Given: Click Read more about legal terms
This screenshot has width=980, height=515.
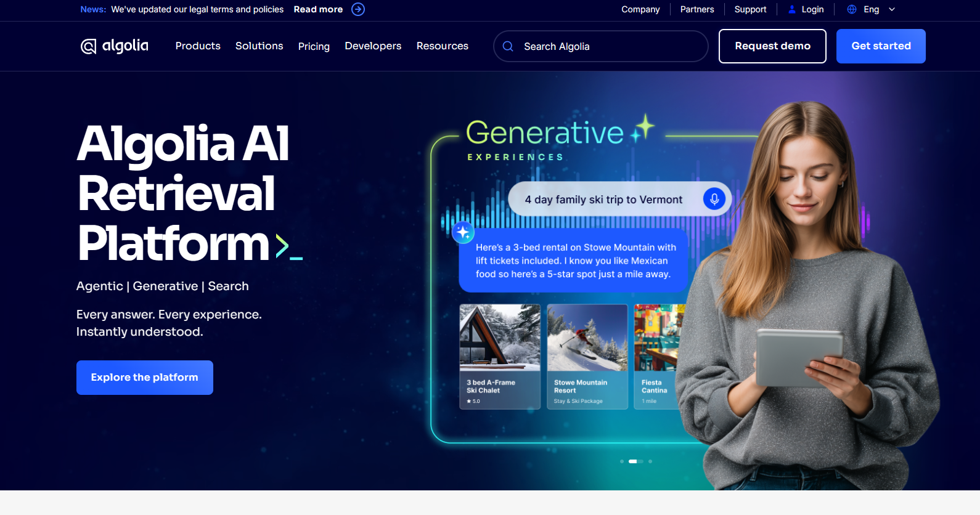Looking at the screenshot, I should (318, 9).
